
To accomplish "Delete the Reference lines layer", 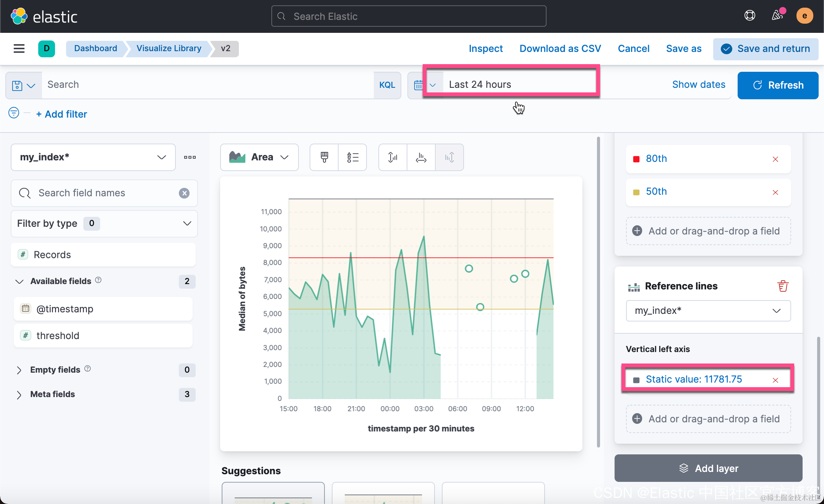I will (x=782, y=286).
